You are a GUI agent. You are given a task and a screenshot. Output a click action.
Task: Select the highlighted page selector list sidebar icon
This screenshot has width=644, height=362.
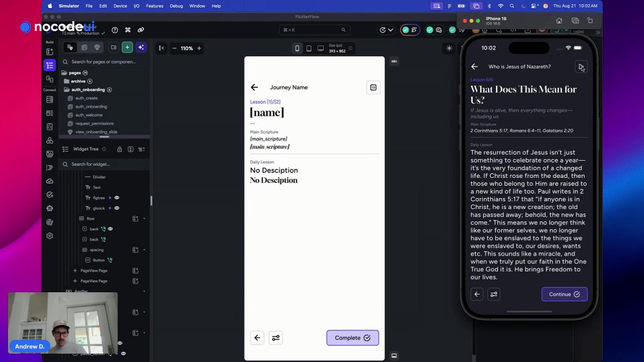point(50,65)
